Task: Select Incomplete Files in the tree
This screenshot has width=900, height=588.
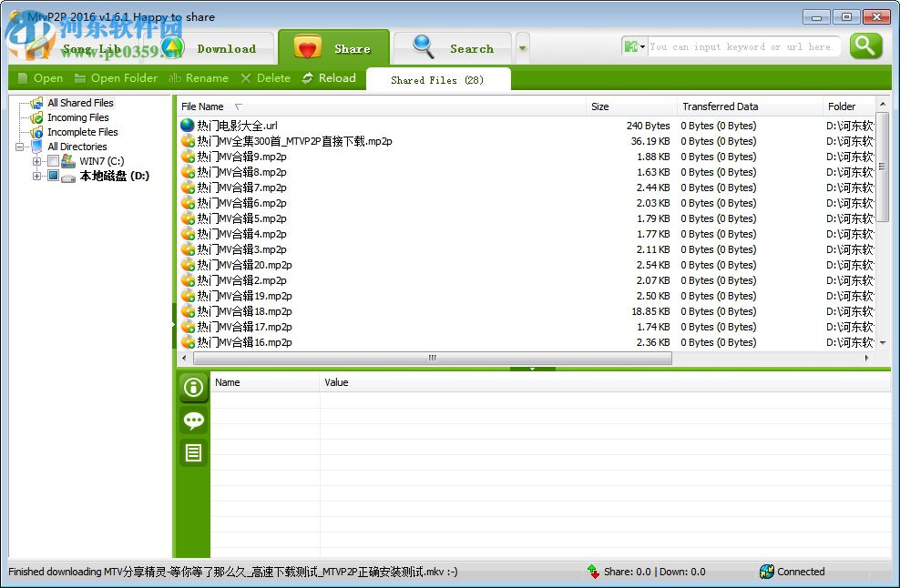Action: pyautogui.click(x=83, y=132)
